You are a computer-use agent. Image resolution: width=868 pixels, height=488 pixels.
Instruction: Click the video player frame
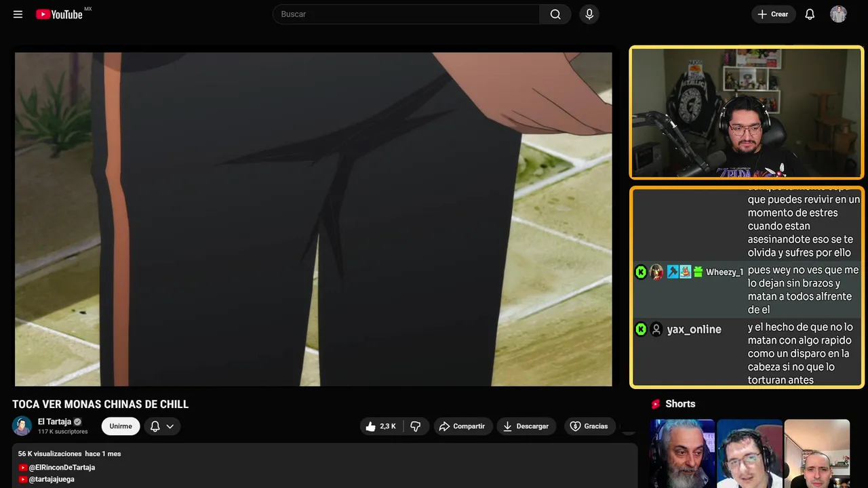[313, 219]
